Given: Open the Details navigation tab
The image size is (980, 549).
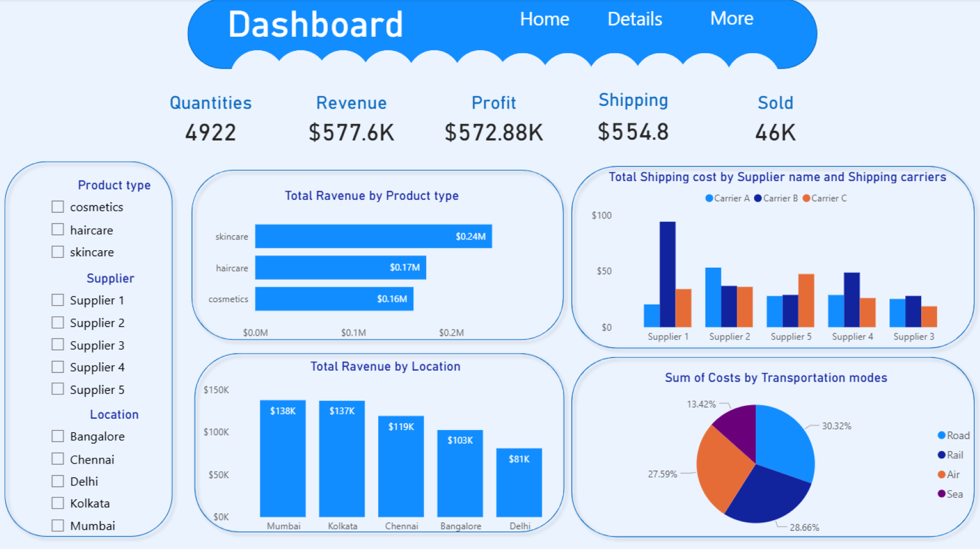Looking at the screenshot, I should [635, 19].
